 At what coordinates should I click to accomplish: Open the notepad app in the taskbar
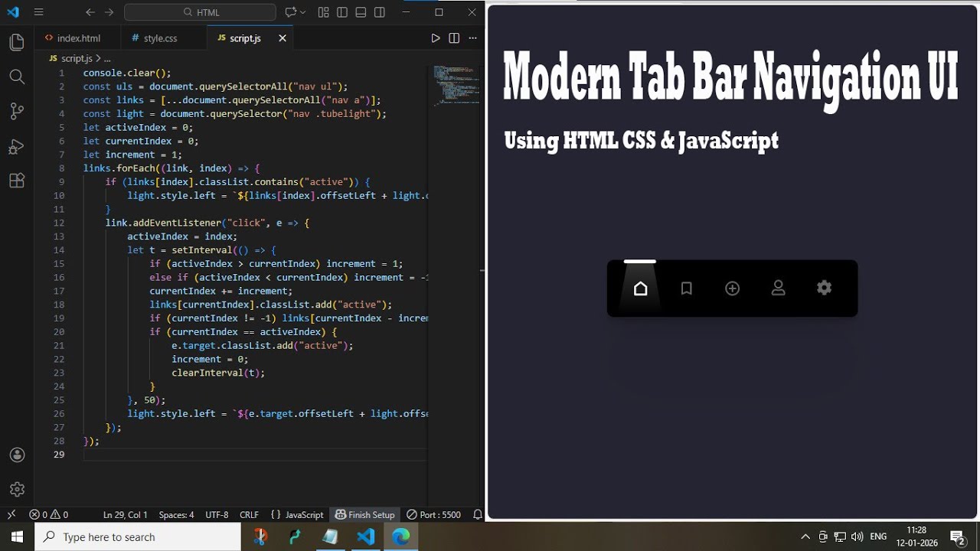[331, 536]
